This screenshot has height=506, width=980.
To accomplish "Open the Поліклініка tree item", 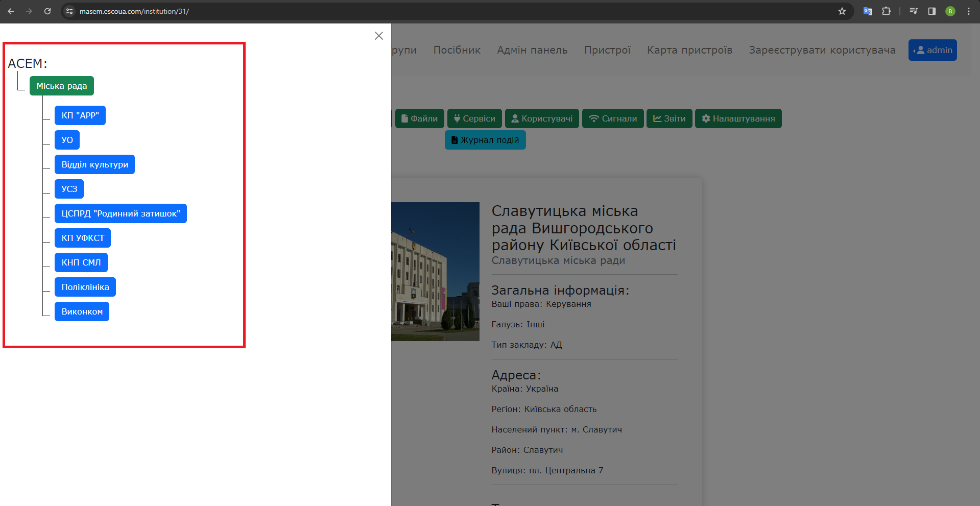I will click(x=85, y=287).
